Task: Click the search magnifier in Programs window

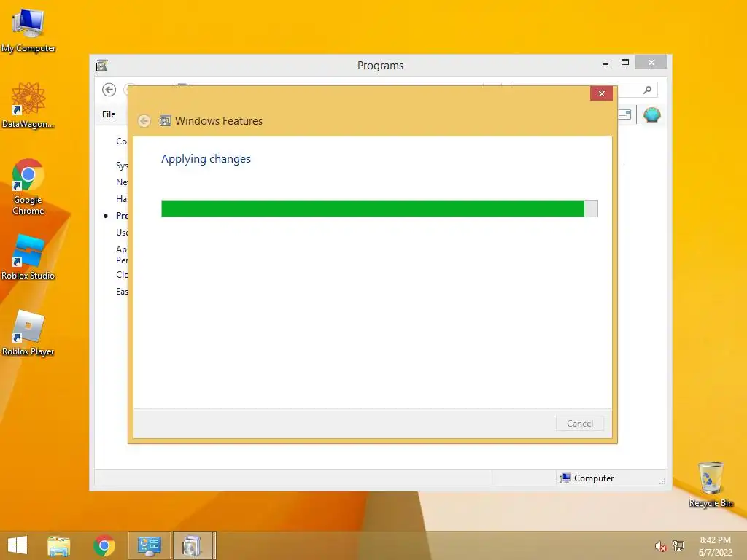Action: pyautogui.click(x=647, y=90)
